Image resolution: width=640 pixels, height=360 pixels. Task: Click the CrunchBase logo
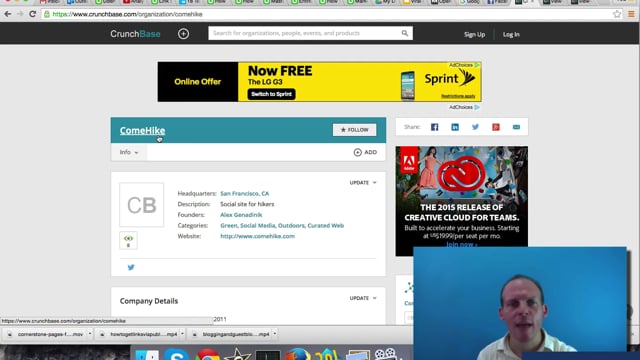click(135, 34)
